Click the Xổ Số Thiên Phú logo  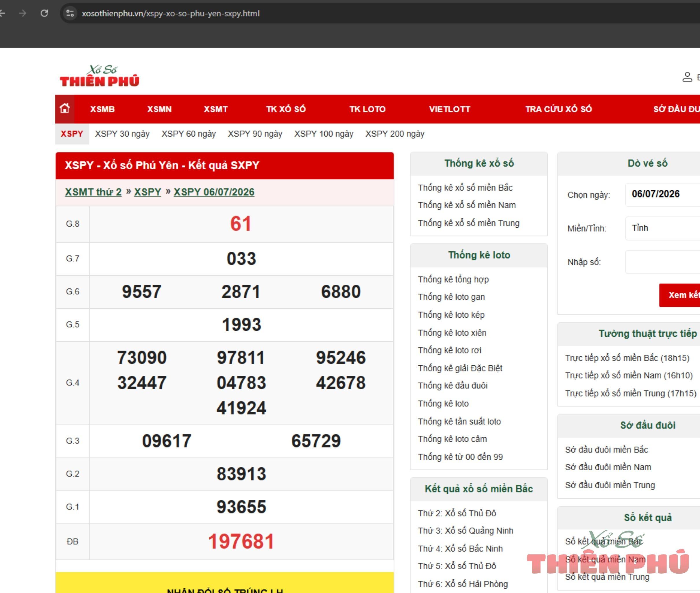click(99, 76)
